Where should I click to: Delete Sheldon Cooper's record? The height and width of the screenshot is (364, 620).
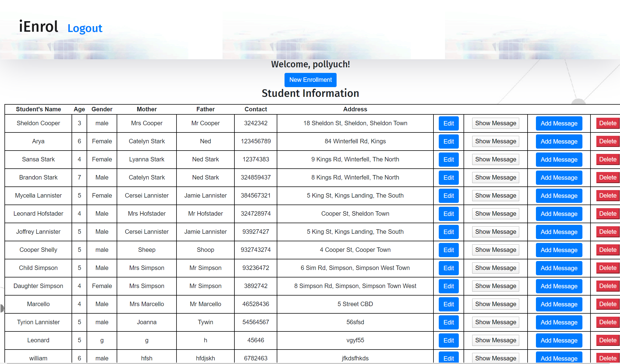(x=607, y=123)
